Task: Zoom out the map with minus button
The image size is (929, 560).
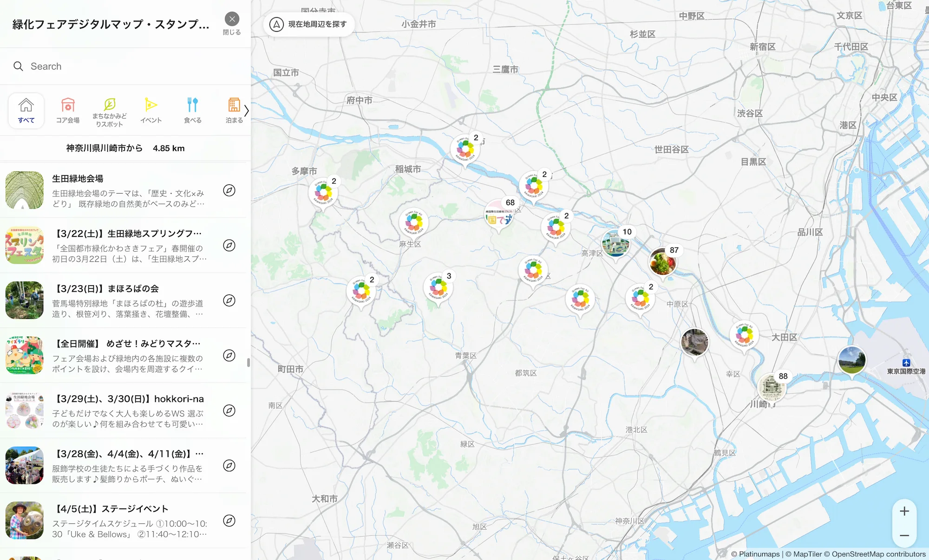Action: 904,535
